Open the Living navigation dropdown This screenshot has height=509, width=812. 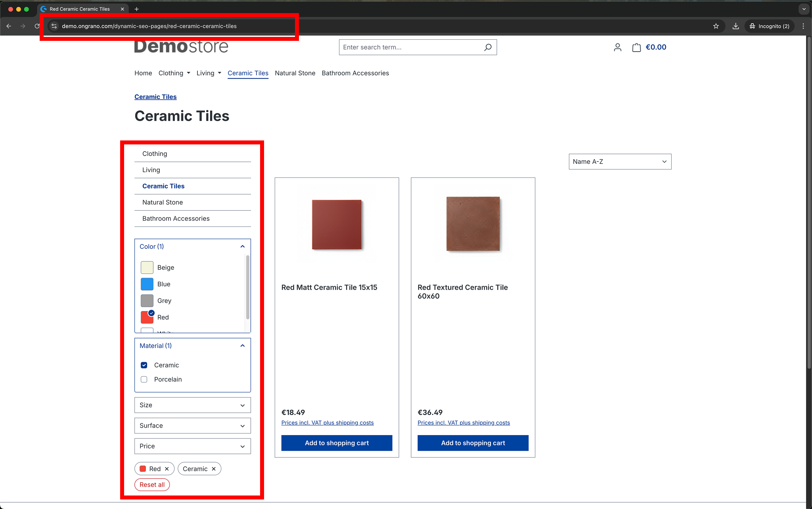click(209, 73)
